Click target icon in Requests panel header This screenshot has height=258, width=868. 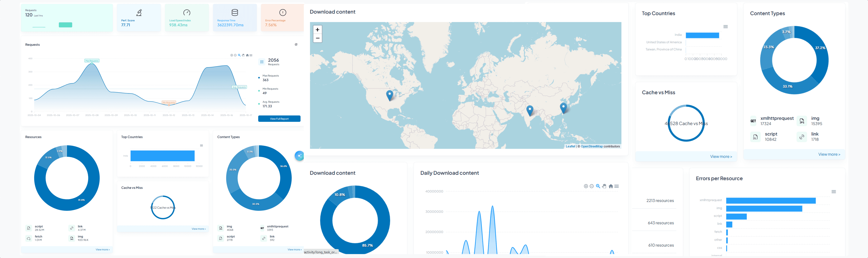pos(296,44)
